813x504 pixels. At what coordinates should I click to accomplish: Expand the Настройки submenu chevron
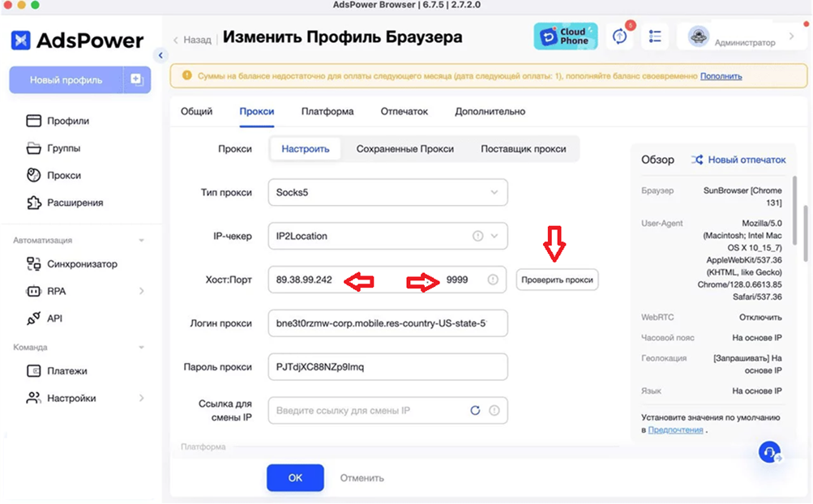[x=142, y=398]
